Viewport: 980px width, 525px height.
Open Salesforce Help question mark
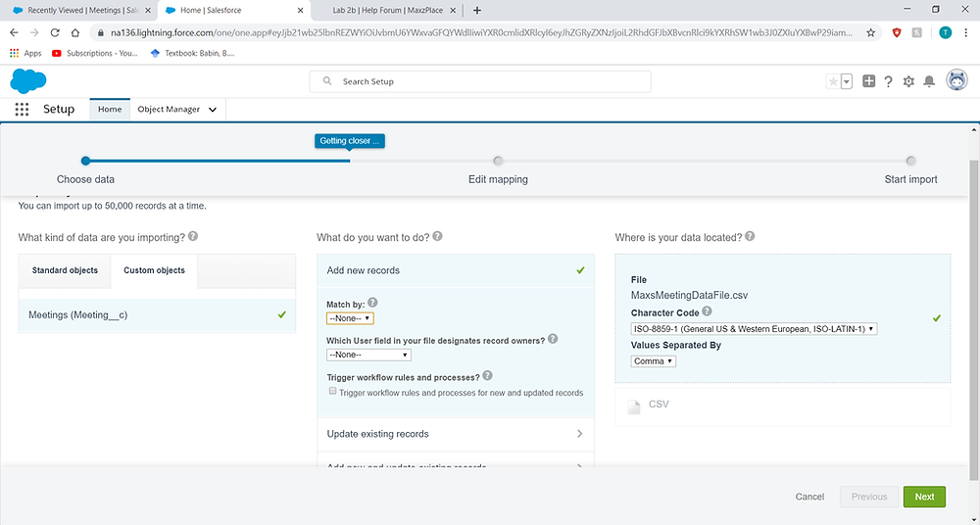888,81
